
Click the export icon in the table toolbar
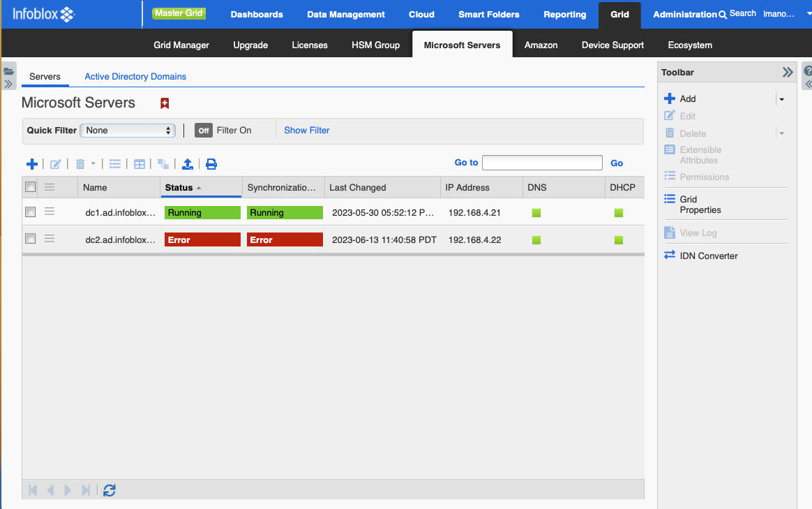[x=187, y=164]
